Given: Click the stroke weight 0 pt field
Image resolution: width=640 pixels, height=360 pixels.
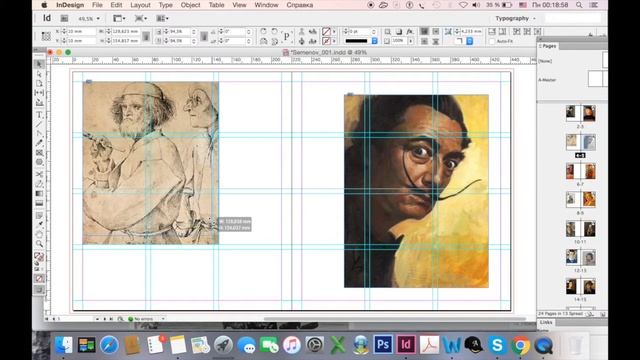Looking at the screenshot, I should [360, 31].
